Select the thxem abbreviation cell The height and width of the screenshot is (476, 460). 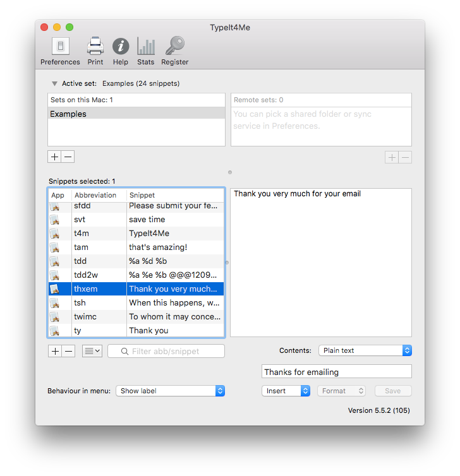(x=99, y=289)
